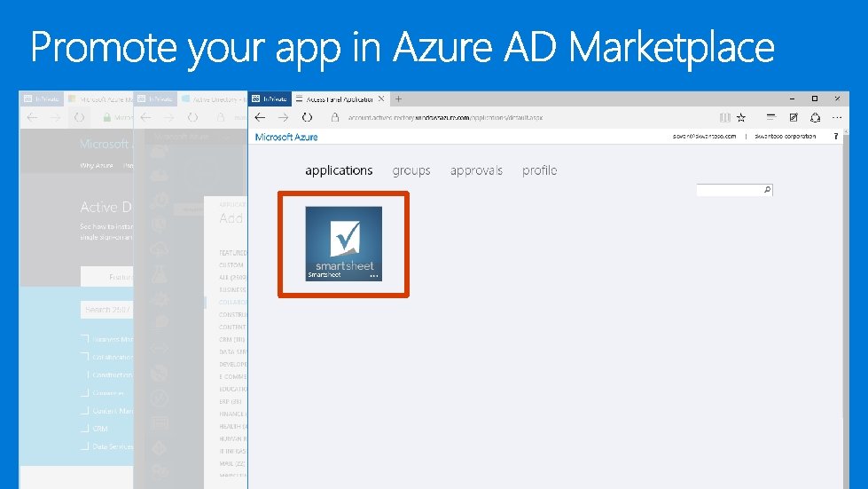Open the Edge More actions ellipsis
Screen dimensions: 868x489
pyautogui.click(x=836, y=117)
